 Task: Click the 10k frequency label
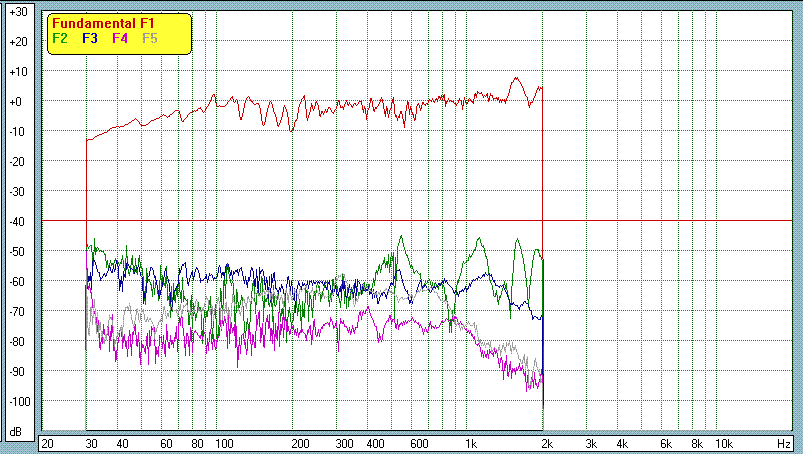(x=724, y=444)
